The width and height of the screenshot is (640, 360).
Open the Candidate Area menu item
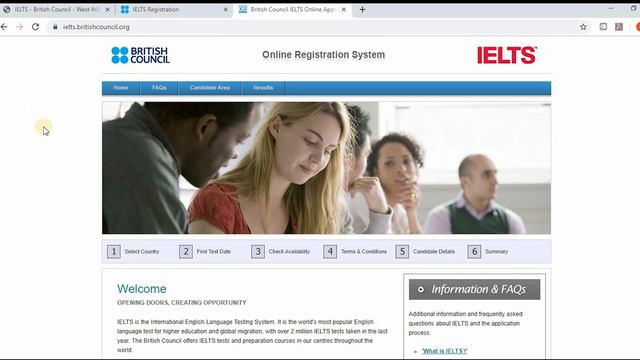[x=210, y=88]
